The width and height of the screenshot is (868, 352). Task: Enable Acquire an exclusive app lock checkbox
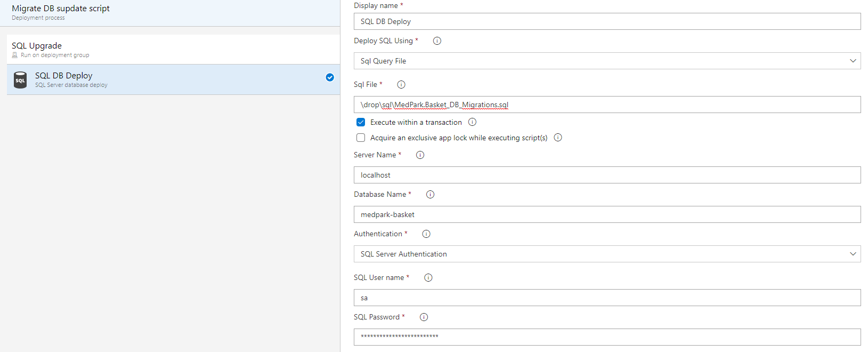point(361,138)
